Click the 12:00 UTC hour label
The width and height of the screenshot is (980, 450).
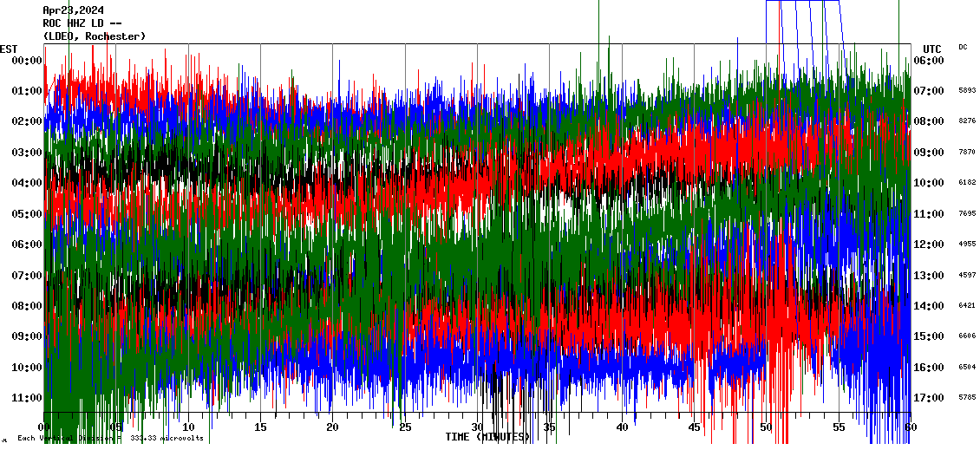pos(929,245)
